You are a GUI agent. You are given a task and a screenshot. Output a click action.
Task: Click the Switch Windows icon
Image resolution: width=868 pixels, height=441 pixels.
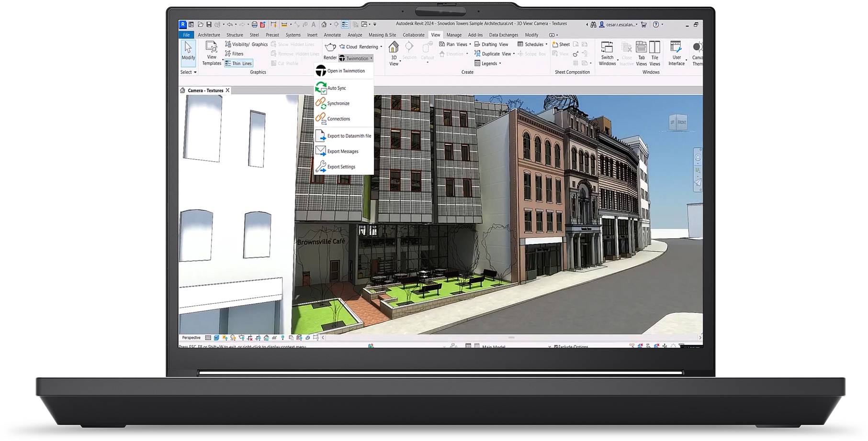click(607, 47)
